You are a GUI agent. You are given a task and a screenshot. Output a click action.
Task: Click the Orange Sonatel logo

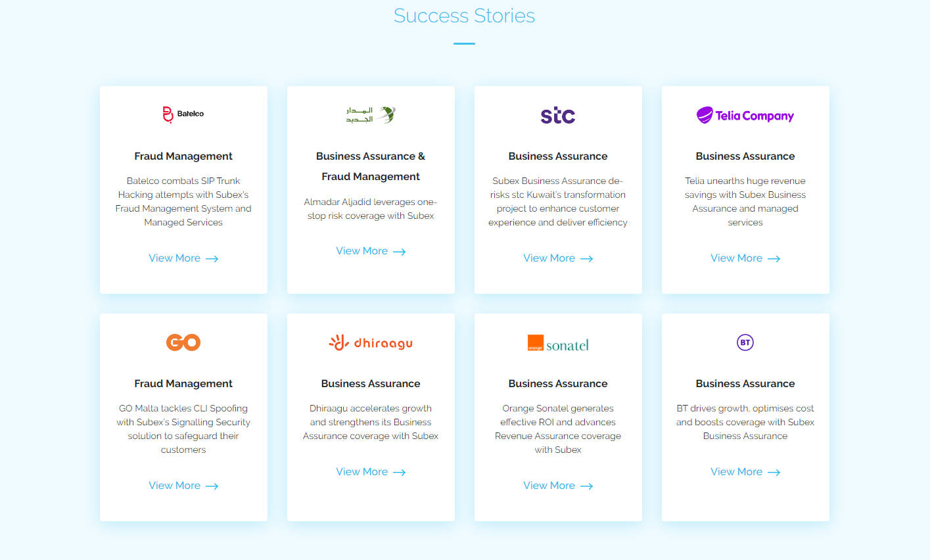558,344
